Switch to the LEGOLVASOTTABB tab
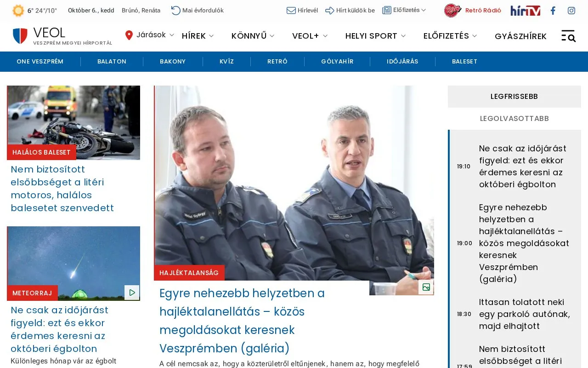Screen dimensions: 588x368 pyautogui.click(x=514, y=119)
